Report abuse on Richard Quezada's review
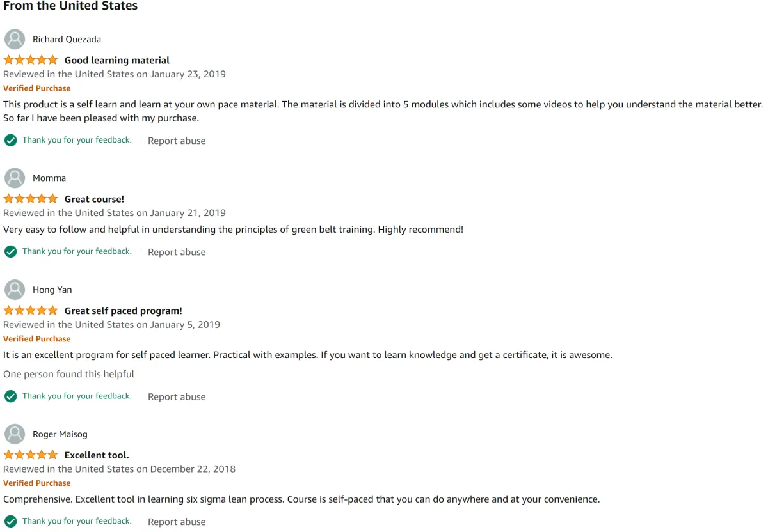The image size is (768, 532). coord(177,141)
